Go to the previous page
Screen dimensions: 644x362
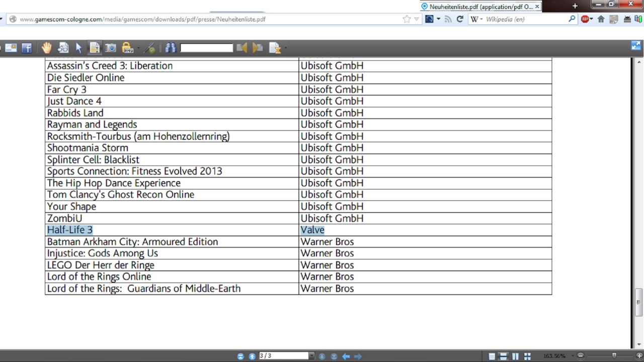tap(252, 356)
